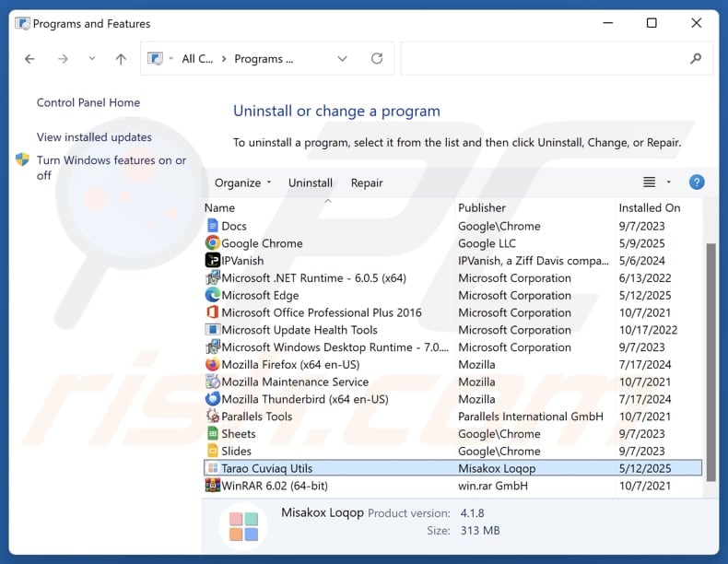Sort by the Installed On column header
The image size is (728, 564).
[x=650, y=208]
